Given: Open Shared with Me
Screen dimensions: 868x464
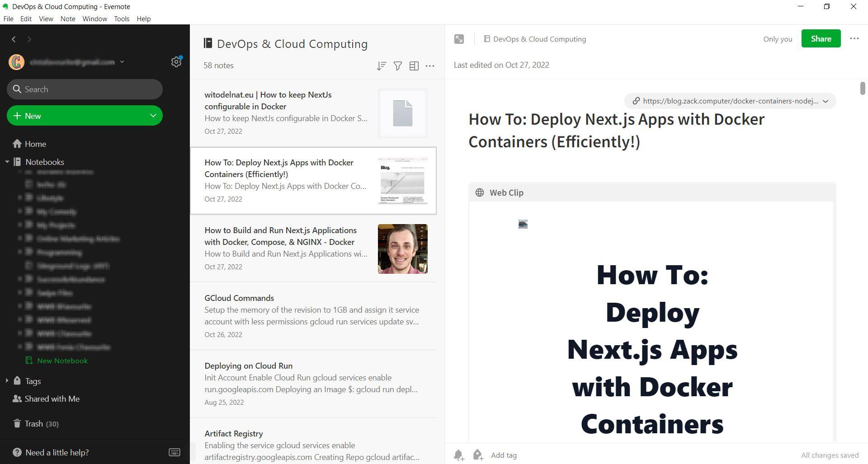Looking at the screenshot, I should [x=46, y=398].
